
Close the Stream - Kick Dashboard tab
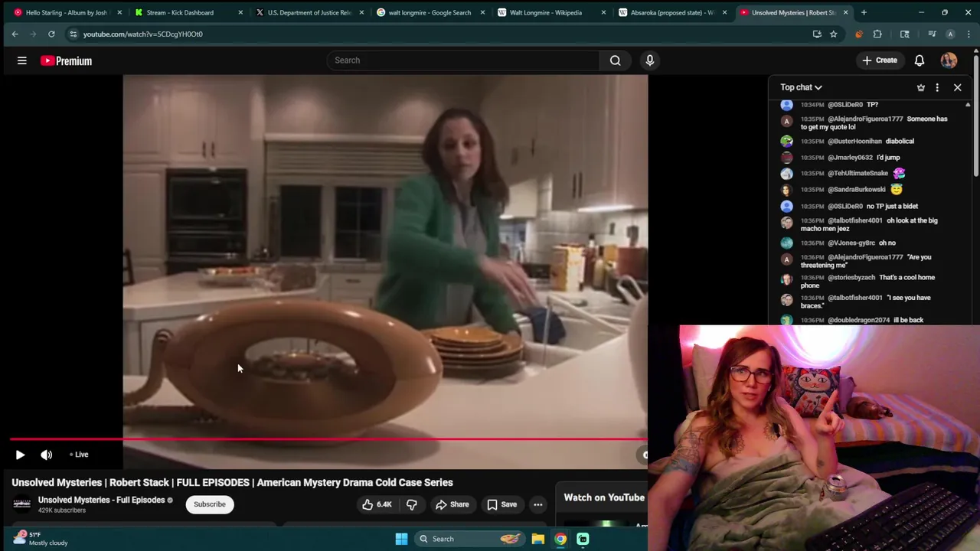click(240, 12)
